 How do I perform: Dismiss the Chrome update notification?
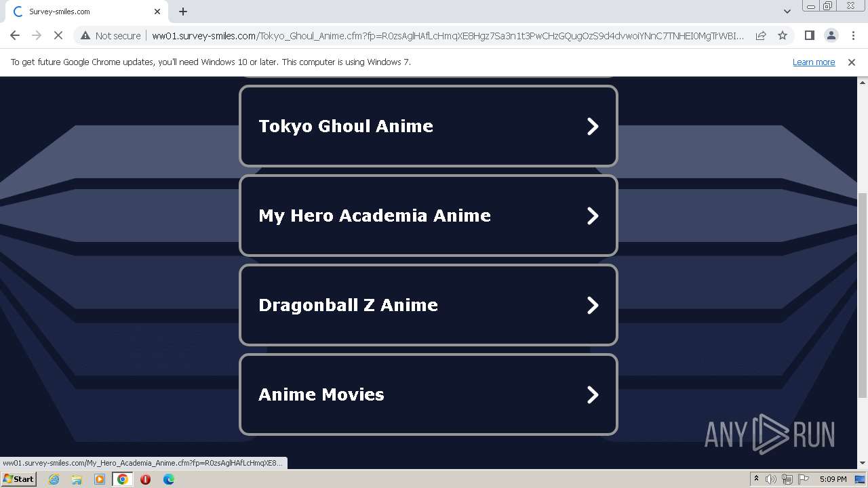[852, 62]
